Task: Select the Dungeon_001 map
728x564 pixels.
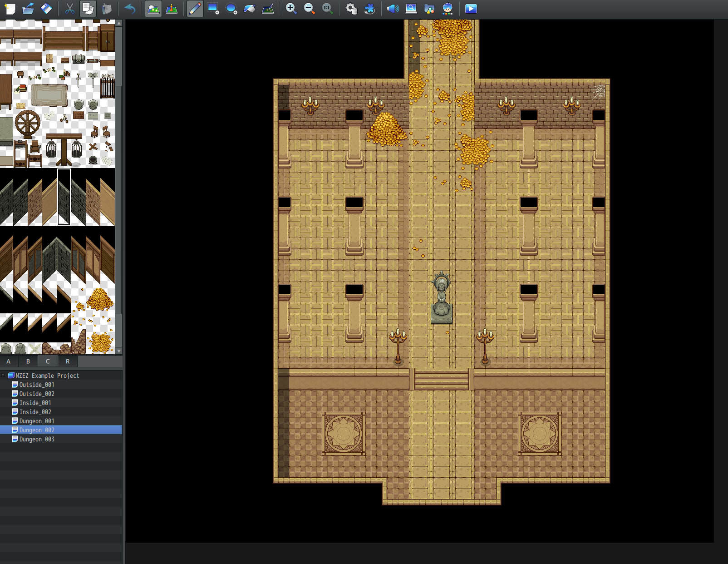Action: coord(37,421)
